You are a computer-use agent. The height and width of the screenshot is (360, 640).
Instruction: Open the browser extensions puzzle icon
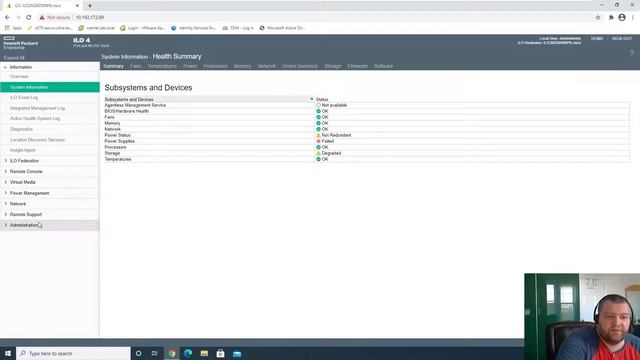[611, 18]
